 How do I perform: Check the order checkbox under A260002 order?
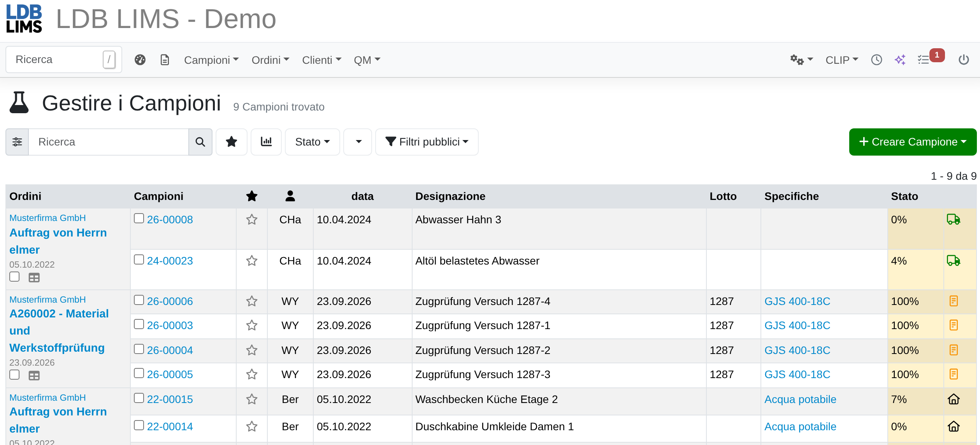pyautogui.click(x=14, y=375)
